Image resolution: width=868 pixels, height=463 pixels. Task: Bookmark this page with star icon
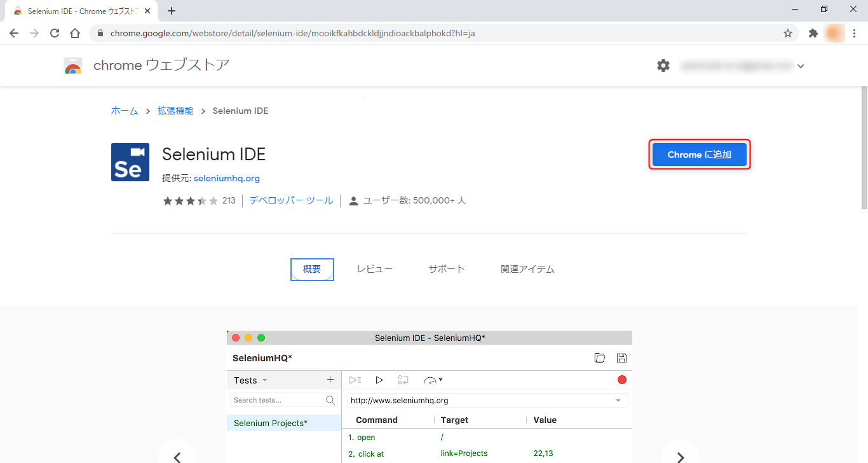[788, 33]
